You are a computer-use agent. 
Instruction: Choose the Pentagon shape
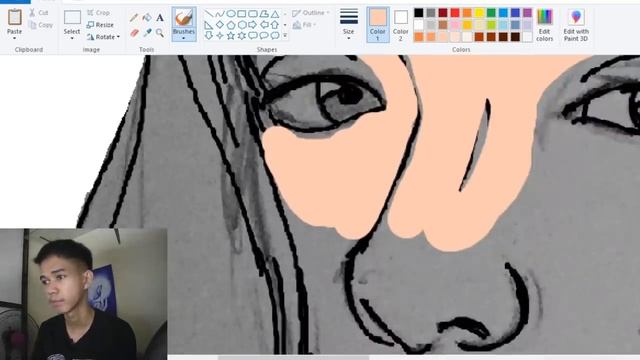(231, 25)
